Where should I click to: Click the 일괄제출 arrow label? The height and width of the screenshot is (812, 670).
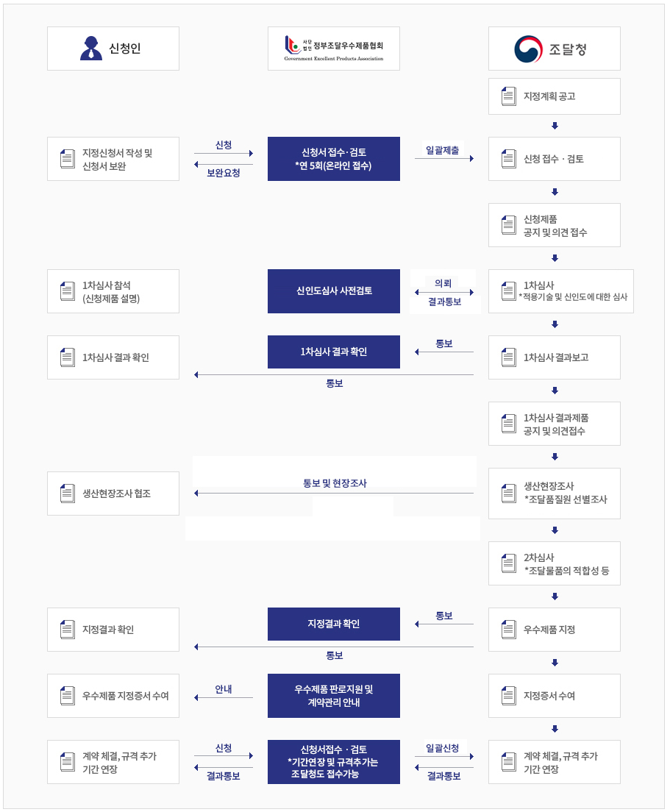tap(442, 150)
